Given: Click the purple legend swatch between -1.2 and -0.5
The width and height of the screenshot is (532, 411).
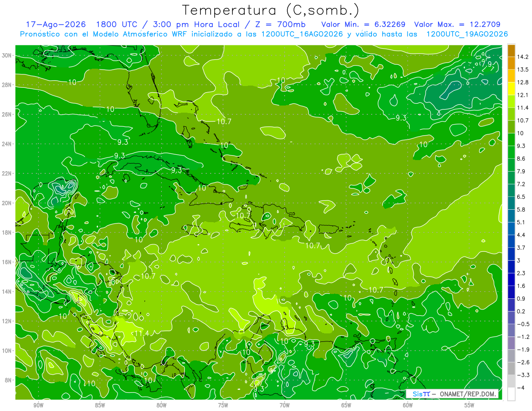Looking at the screenshot, I should pyautogui.click(x=511, y=330).
